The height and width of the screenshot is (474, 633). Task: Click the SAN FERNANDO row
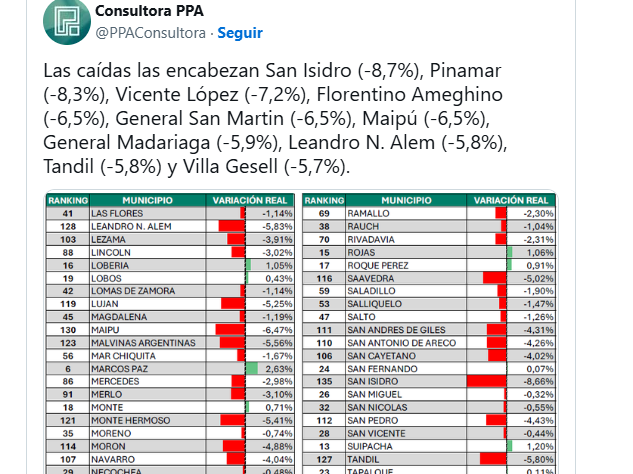pos(429,369)
